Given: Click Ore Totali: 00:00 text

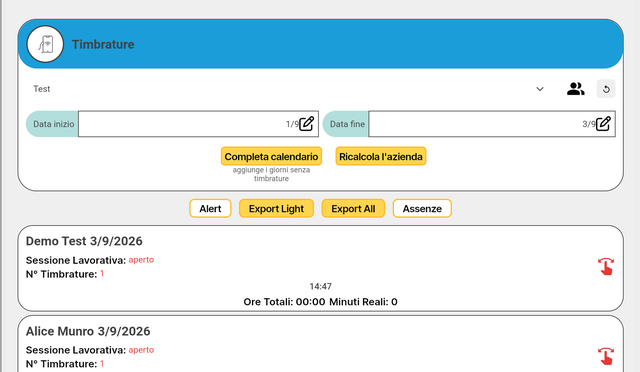Looking at the screenshot, I should [284, 302].
